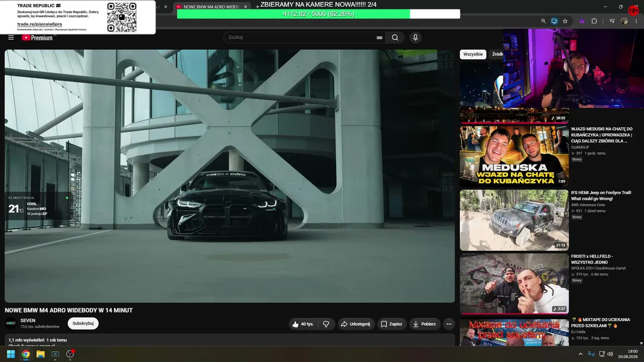Like the video with thumbs up
This screenshot has width=644, height=362.
click(x=302, y=324)
